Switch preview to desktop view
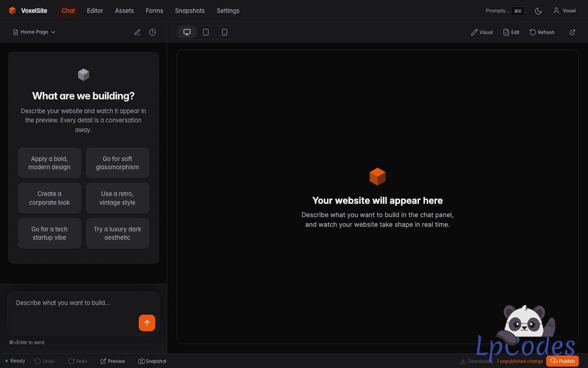 point(187,32)
